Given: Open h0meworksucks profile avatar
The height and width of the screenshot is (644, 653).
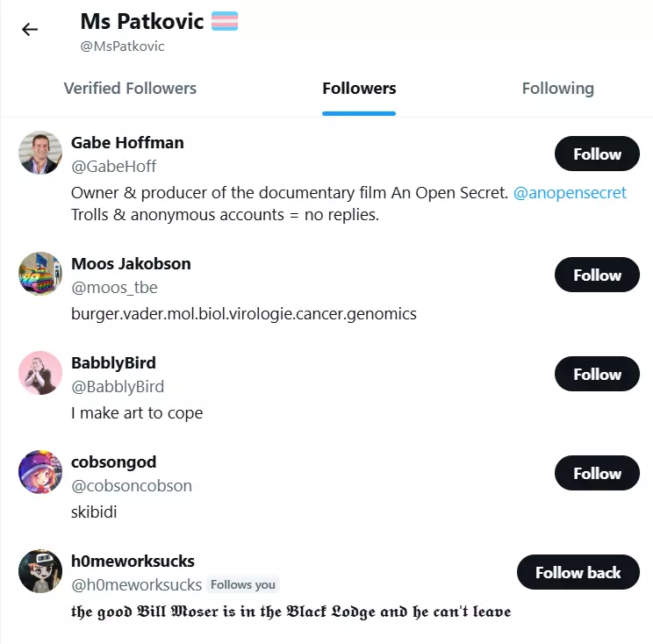Looking at the screenshot, I should 39,572.
